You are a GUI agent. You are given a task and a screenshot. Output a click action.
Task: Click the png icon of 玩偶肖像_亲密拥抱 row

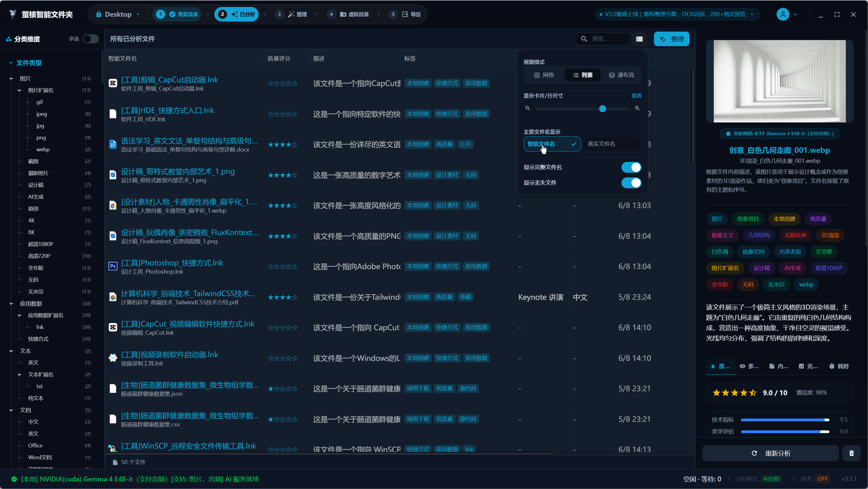[x=113, y=236]
